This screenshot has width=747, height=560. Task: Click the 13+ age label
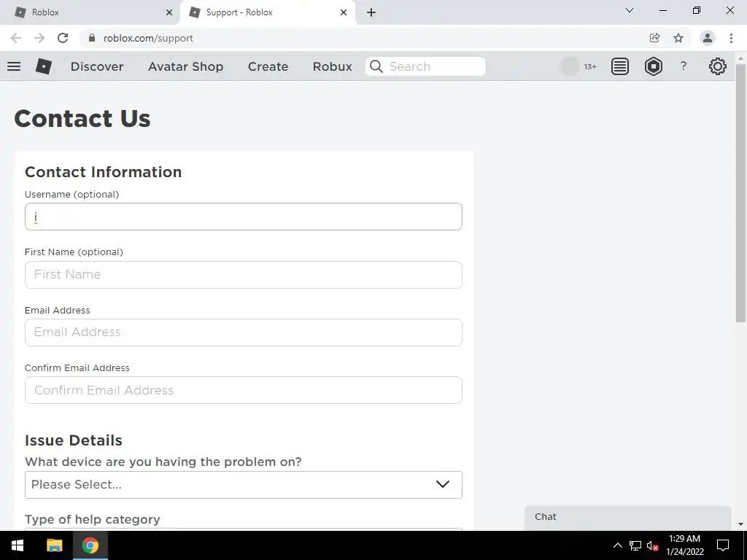590,66
